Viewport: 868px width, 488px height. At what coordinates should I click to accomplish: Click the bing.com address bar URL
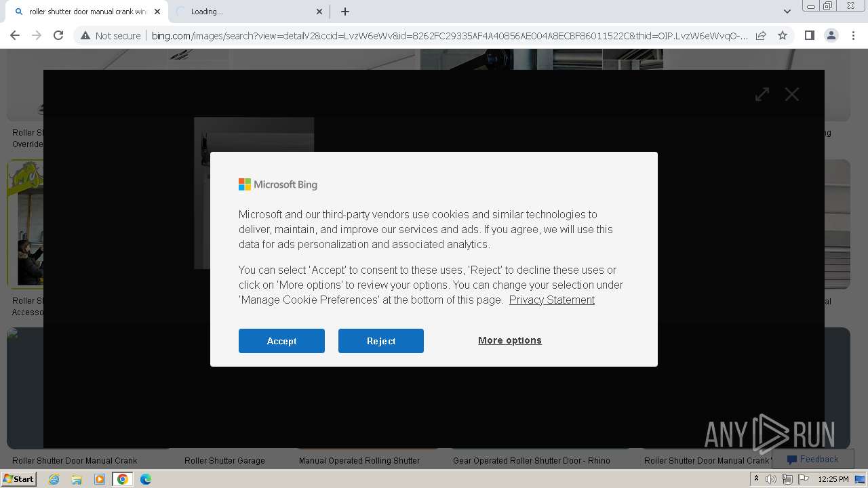tap(450, 36)
